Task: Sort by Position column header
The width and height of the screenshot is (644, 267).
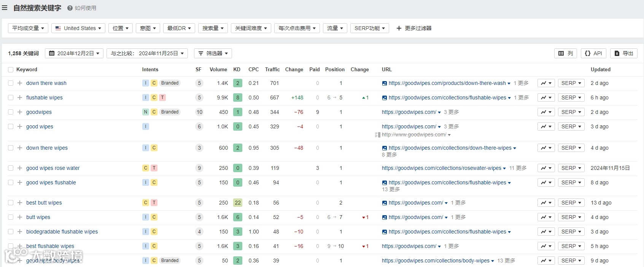Action: tap(335, 70)
